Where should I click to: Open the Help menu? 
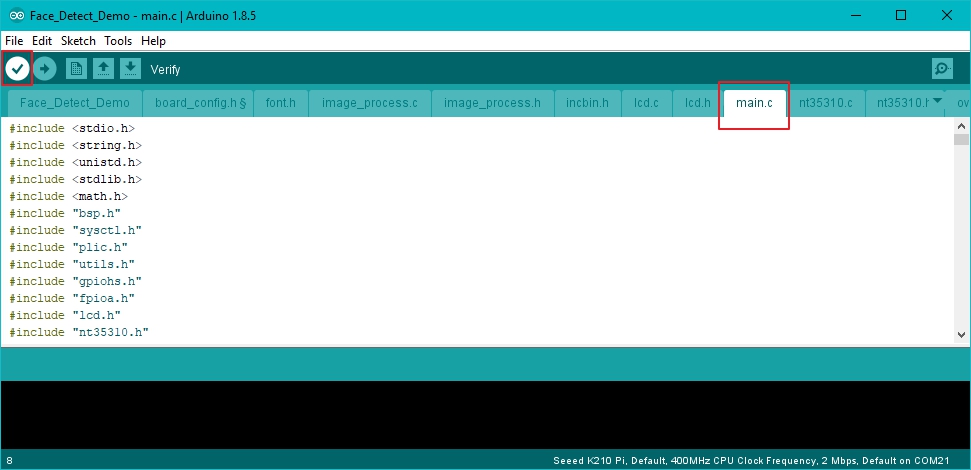[x=153, y=41]
